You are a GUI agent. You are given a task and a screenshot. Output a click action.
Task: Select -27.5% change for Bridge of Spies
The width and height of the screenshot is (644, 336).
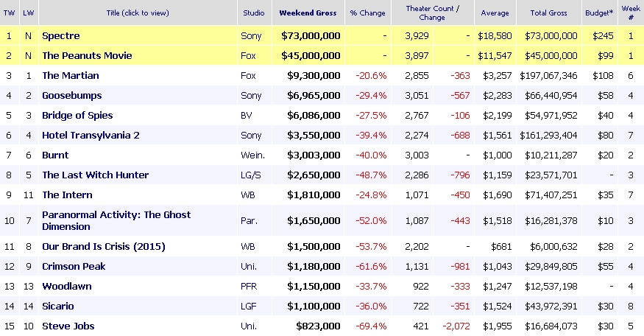pos(371,116)
